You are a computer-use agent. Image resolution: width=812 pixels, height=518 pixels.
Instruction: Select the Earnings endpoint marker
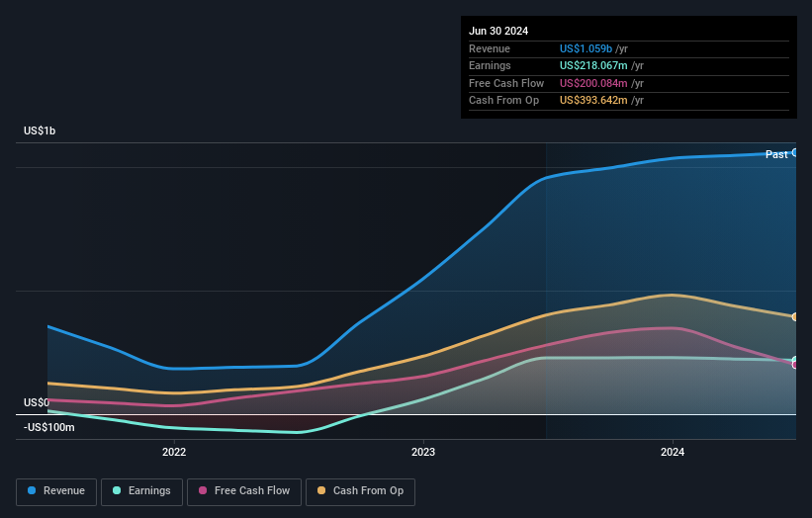click(x=795, y=360)
